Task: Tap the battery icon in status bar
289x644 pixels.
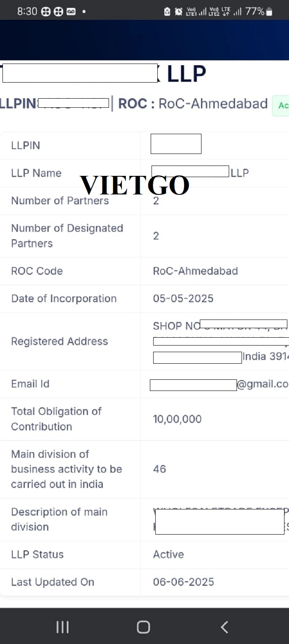Action: tap(269, 12)
